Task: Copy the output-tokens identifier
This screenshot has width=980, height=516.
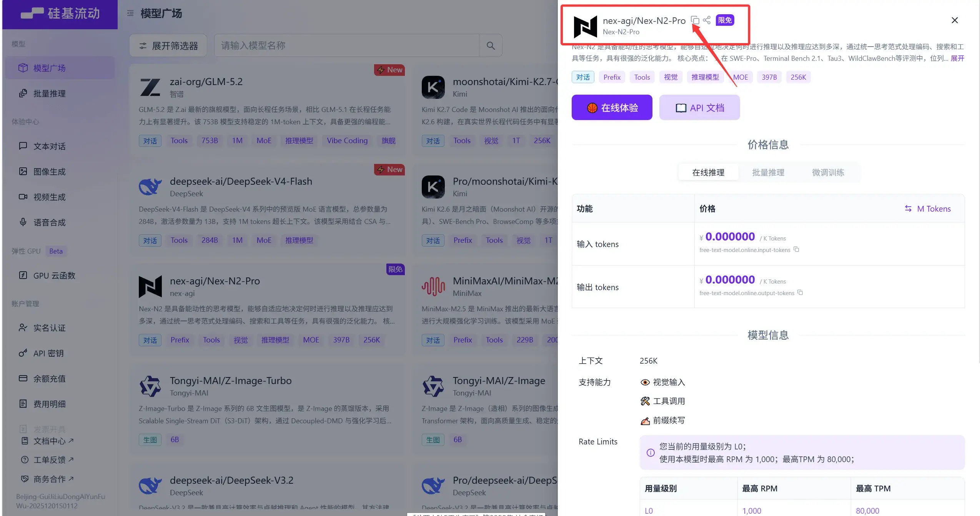Action: 800,293
